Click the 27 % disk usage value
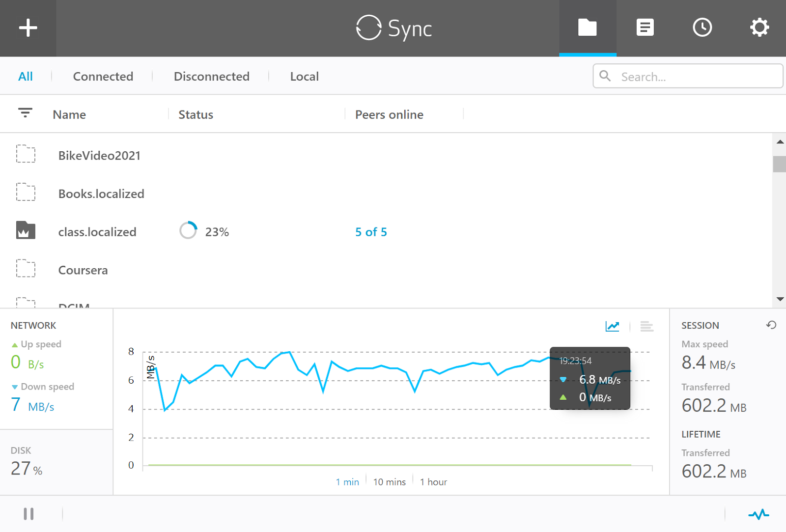Image resolution: width=786 pixels, height=532 pixels. click(27, 469)
